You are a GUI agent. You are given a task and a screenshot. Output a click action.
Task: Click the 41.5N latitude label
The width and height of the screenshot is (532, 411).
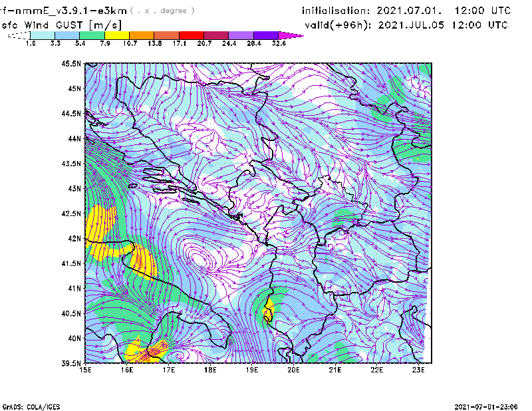71,263
